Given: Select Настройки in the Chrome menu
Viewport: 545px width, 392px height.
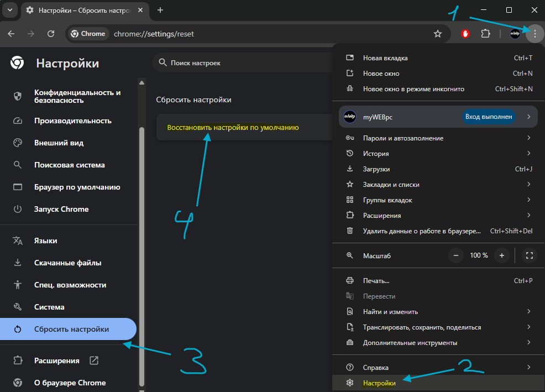Looking at the screenshot, I should (x=379, y=383).
